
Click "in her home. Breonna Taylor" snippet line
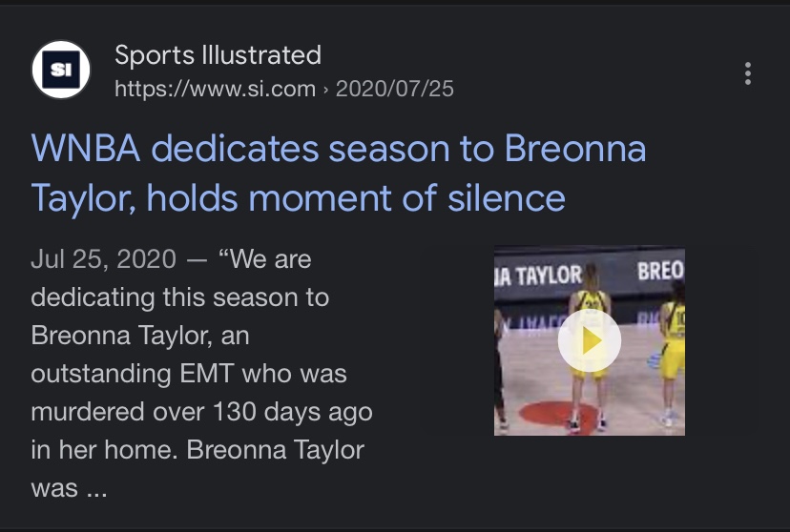(x=197, y=450)
